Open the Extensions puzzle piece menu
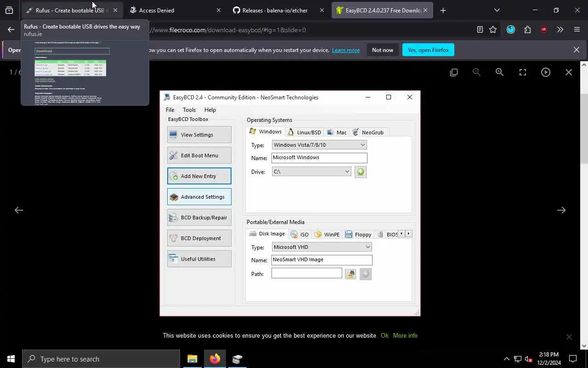The height and width of the screenshot is (368, 588). (527, 30)
